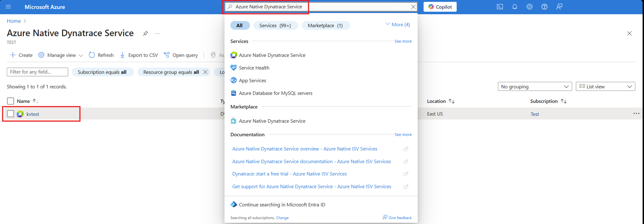The height and width of the screenshot is (224, 644).
Task: Select the Services (99+) filter tab
Action: (276, 25)
